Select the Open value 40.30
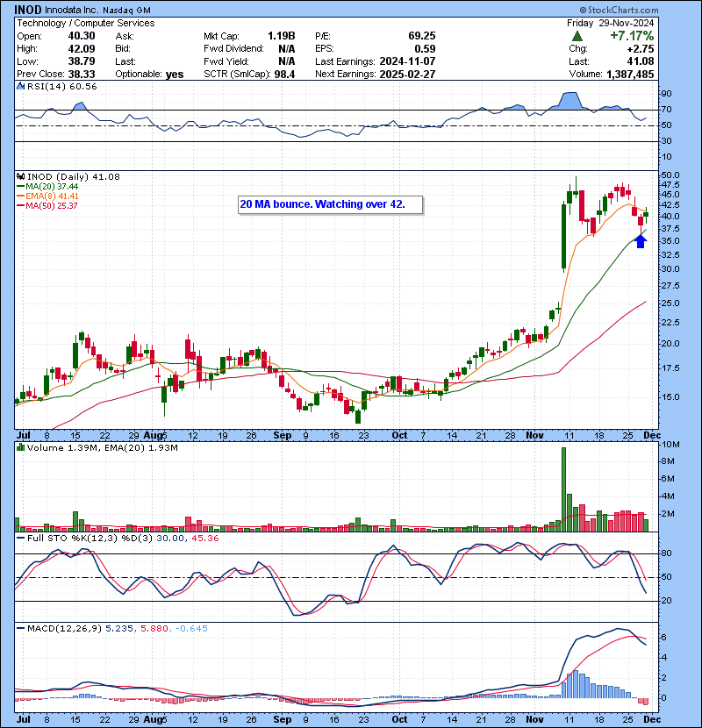This screenshot has width=702, height=728. click(x=82, y=36)
